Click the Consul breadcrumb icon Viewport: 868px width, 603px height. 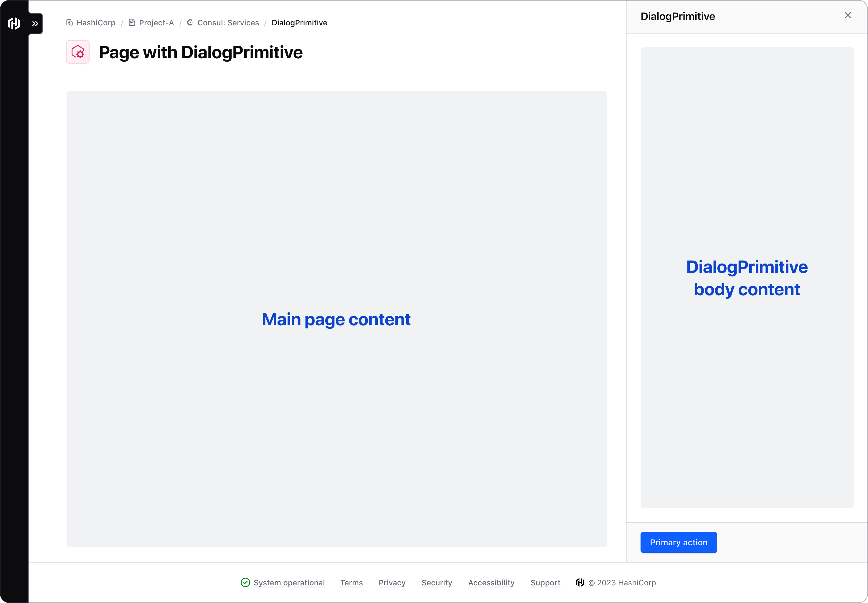click(191, 23)
